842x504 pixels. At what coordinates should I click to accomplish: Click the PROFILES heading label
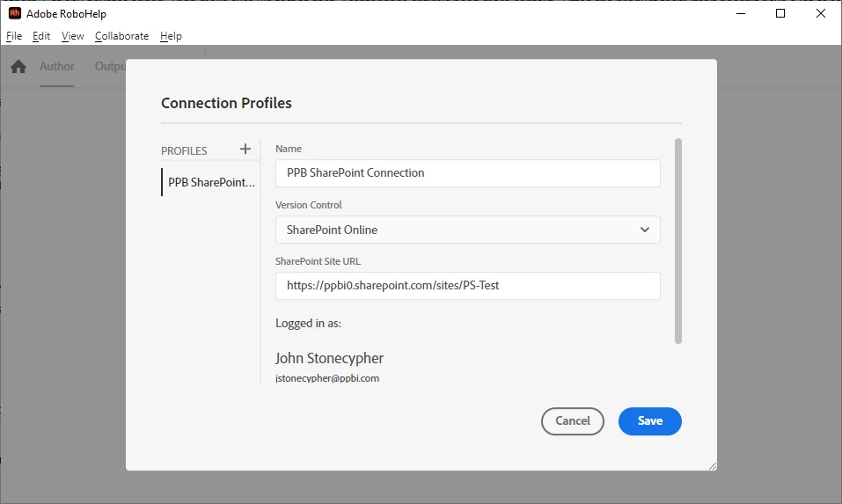point(184,150)
